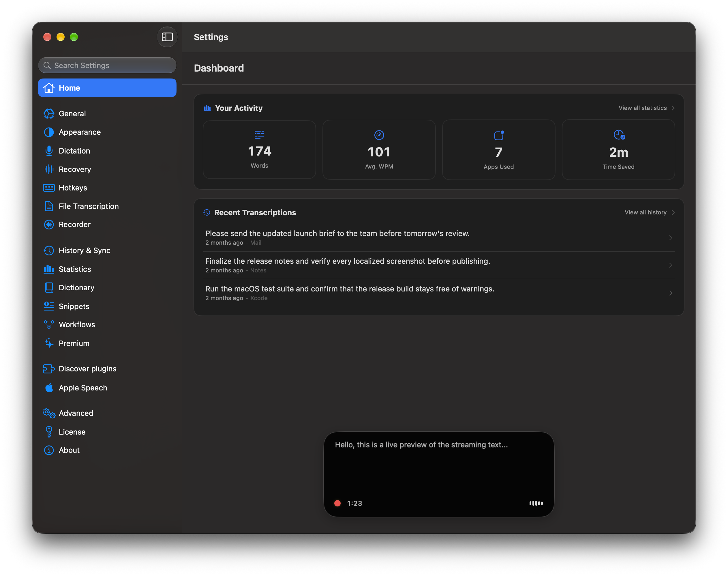
Task: Switch to the Hotkeys section
Action: [107, 188]
